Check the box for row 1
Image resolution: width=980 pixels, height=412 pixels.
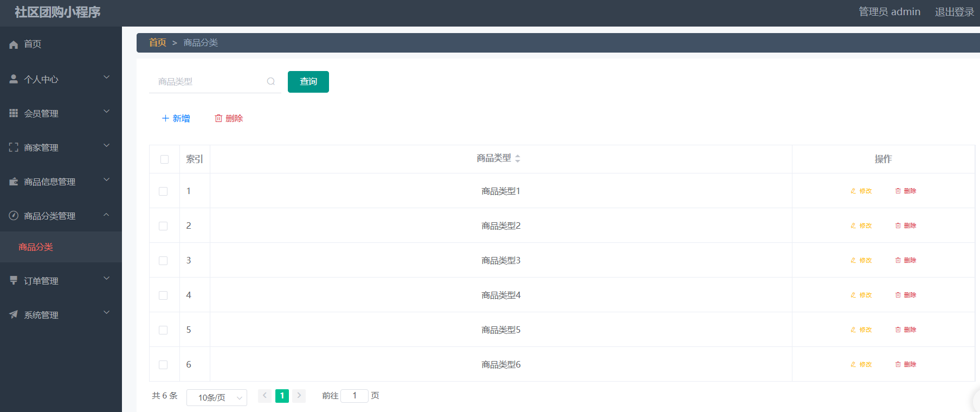coord(163,191)
